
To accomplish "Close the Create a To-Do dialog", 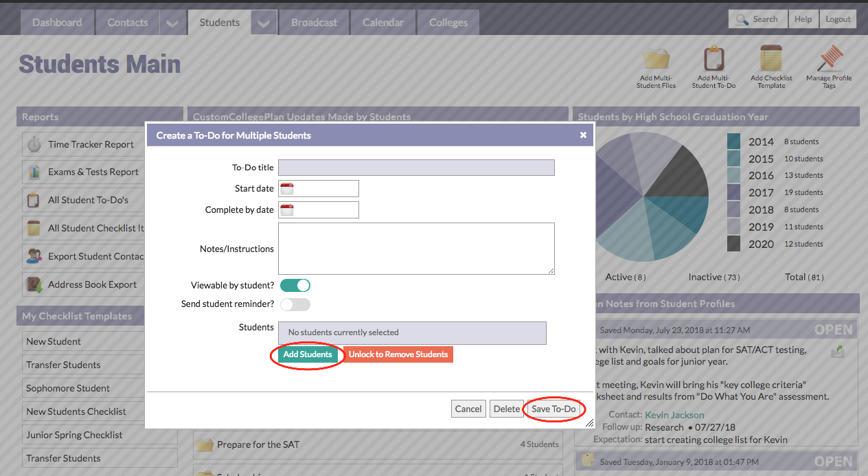I will (583, 135).
